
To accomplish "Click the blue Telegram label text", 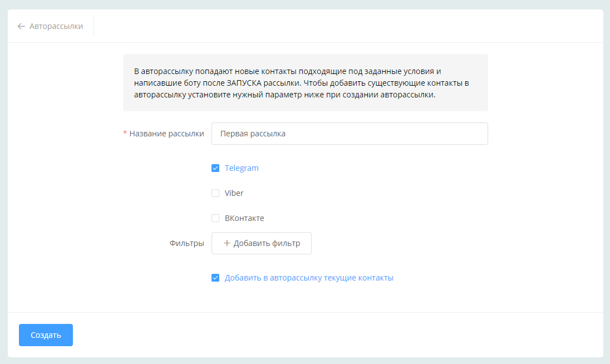I will tap(242, 168).
